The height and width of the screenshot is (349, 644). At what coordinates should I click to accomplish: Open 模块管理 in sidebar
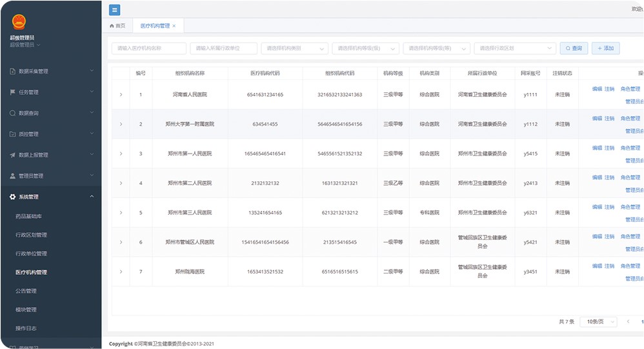click(26, 310)
